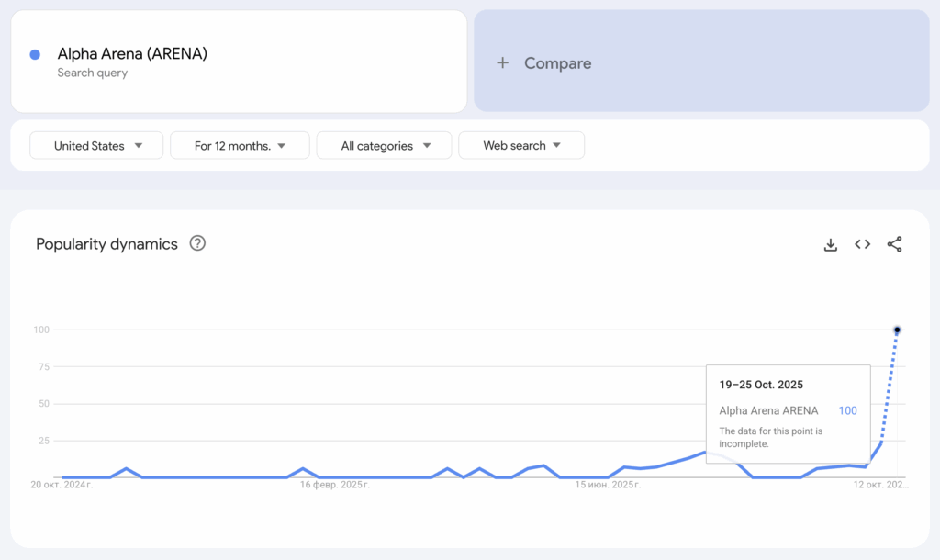Edit the Alpha Arena (ARENA) search term

132,54
